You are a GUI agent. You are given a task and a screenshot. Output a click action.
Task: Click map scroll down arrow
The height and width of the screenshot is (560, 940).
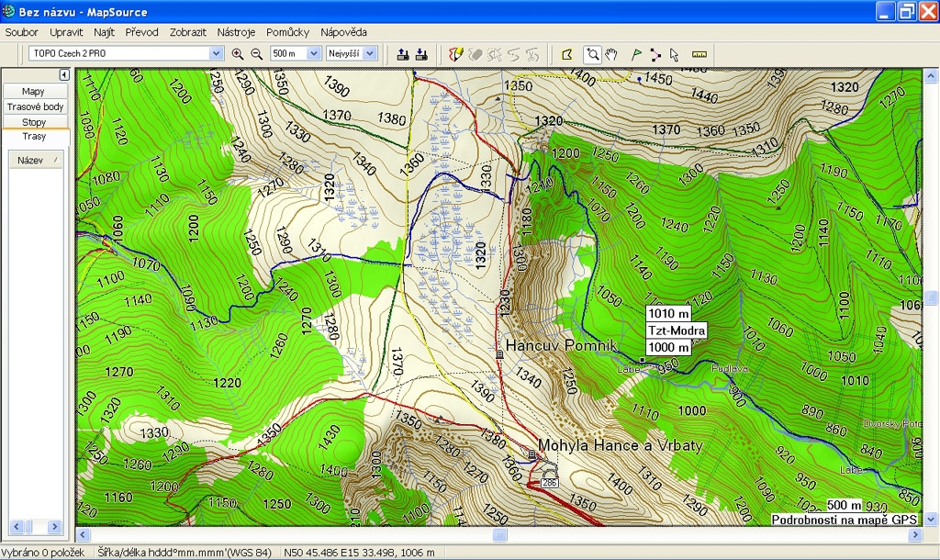pyautogui.click(x=931, y=520)
